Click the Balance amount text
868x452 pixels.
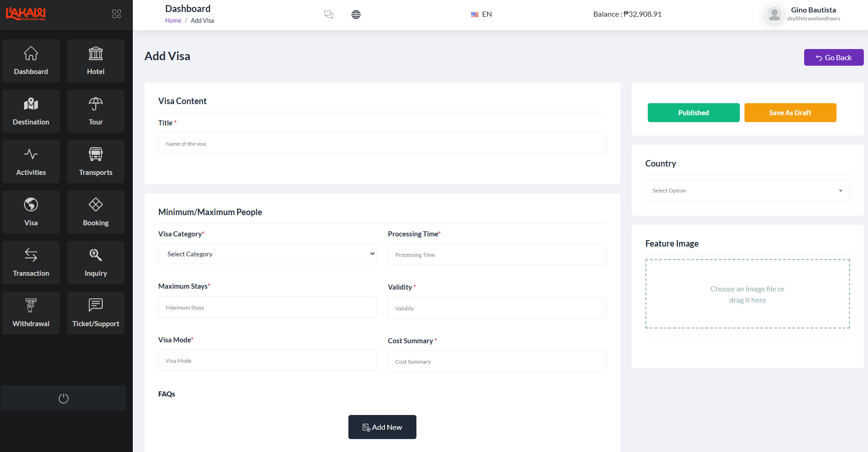tap(627, 14)
